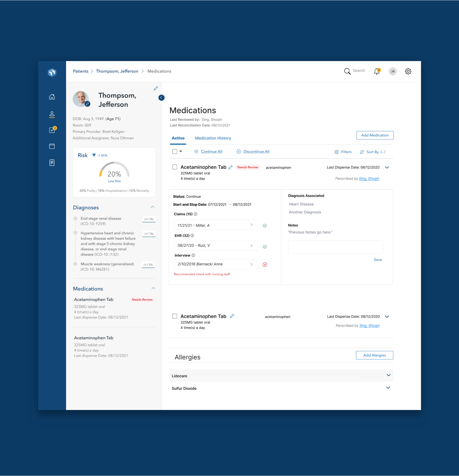
Task: Click the red X beside Biernacki interview
Action: [265, 265]
